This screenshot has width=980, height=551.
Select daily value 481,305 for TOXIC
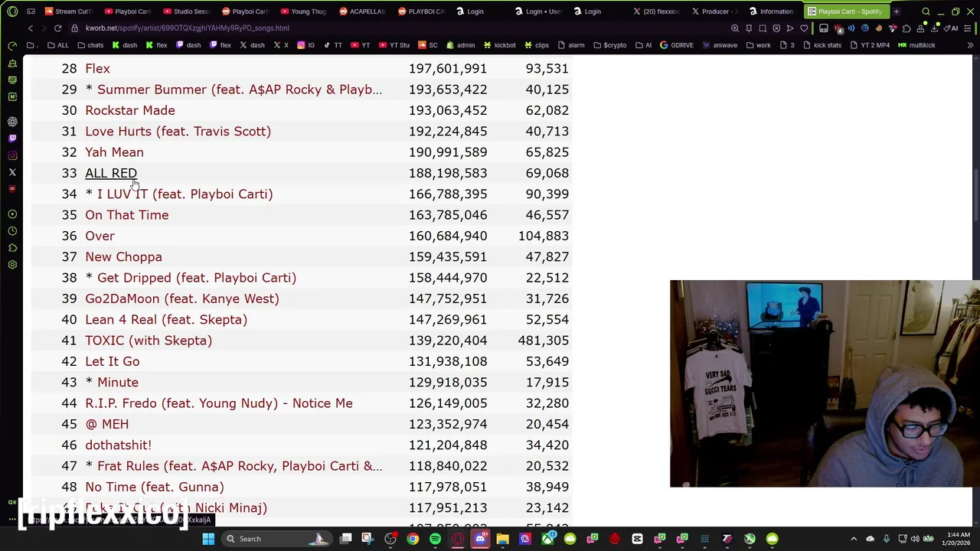pyautogui.click(x=543, y=341)
